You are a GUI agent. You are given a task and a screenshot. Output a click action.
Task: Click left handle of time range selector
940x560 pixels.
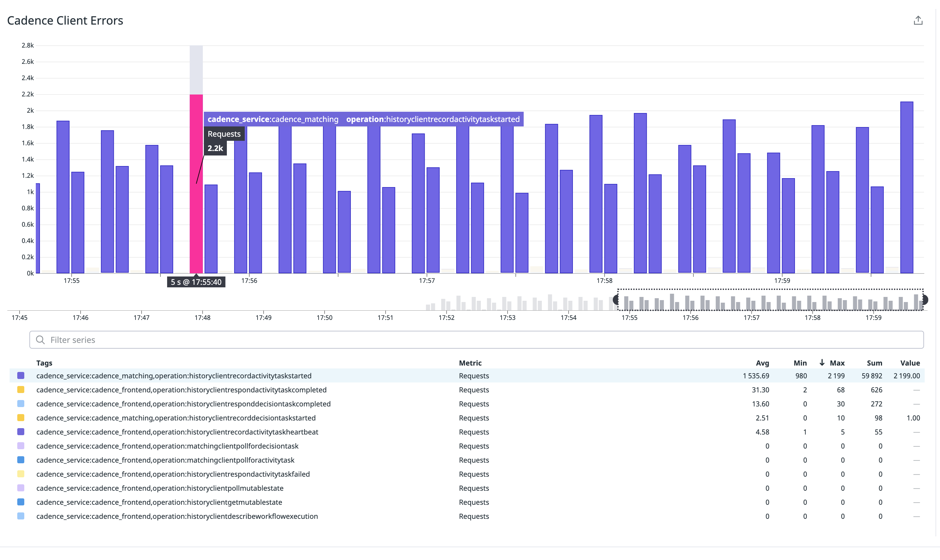pos(616,300)
